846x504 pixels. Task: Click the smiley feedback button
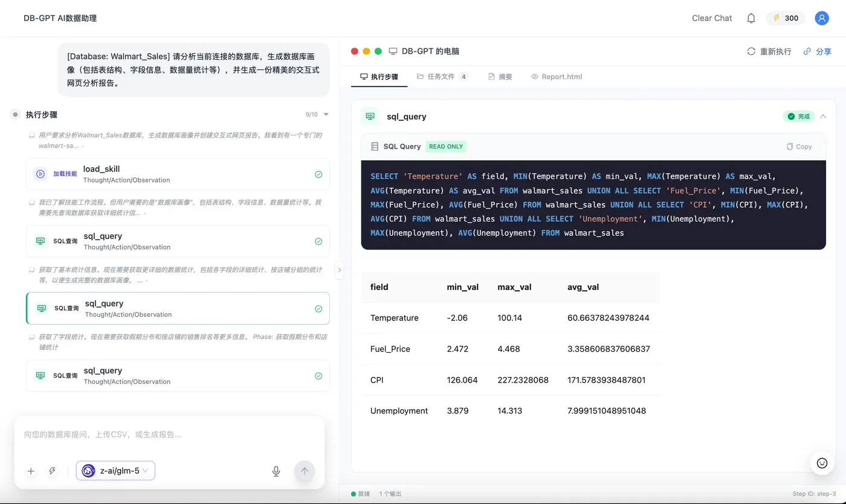pos(822,463)
